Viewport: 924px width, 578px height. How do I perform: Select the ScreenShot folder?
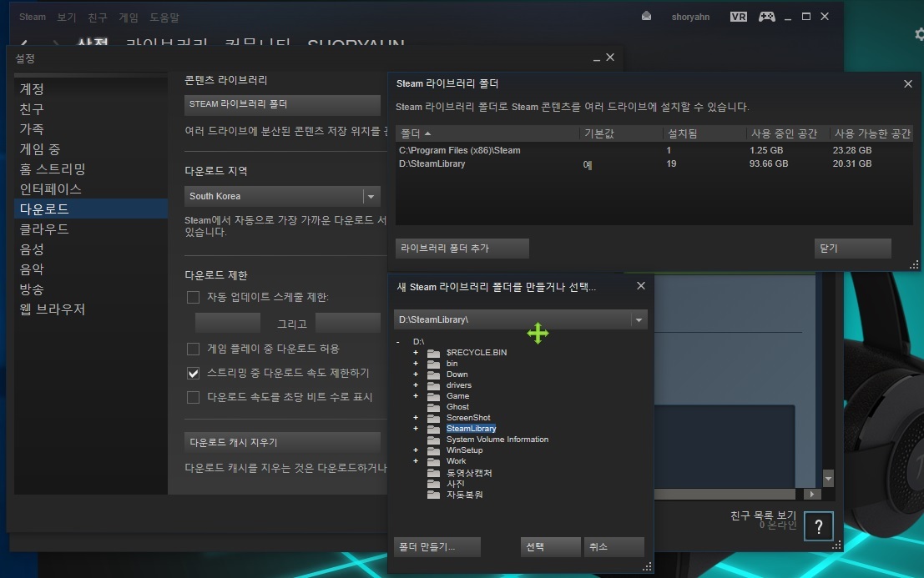tap(468, 418)
